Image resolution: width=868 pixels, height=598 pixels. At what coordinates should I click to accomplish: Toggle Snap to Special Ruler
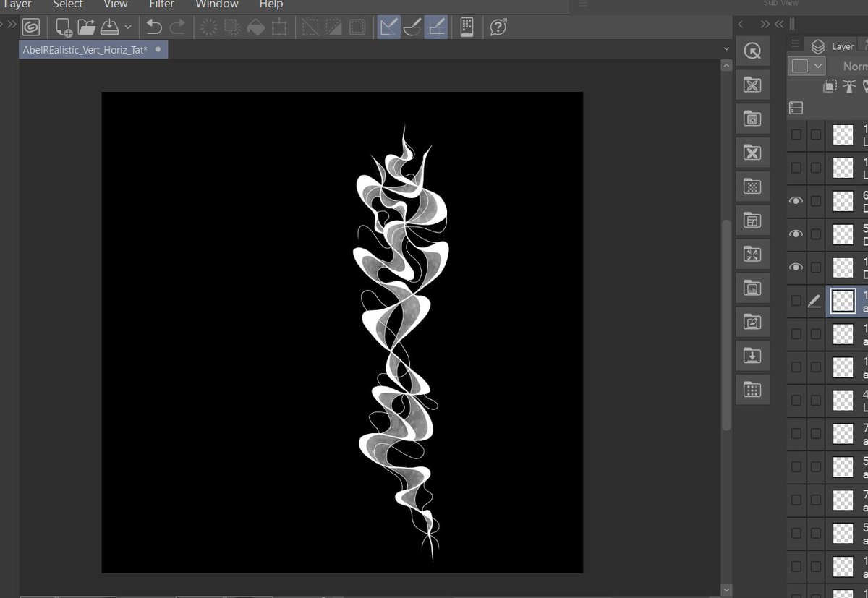point(412,27)
